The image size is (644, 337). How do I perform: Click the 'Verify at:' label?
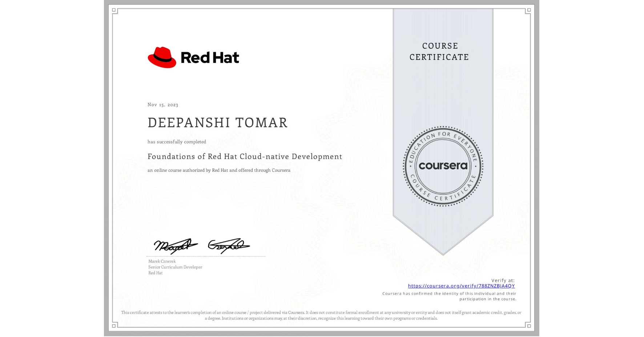[x=503, y=280]
